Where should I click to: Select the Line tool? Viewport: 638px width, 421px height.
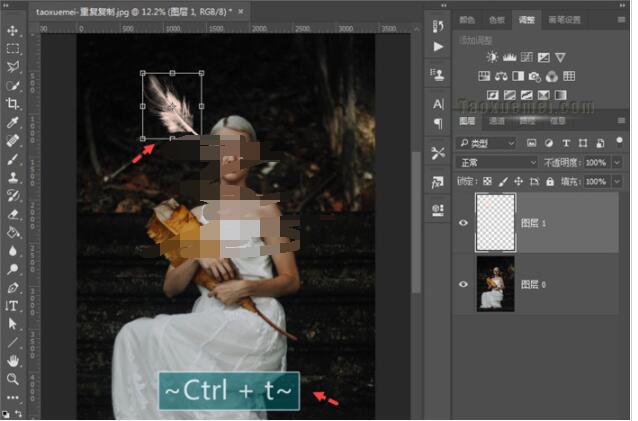click(13, 342)
